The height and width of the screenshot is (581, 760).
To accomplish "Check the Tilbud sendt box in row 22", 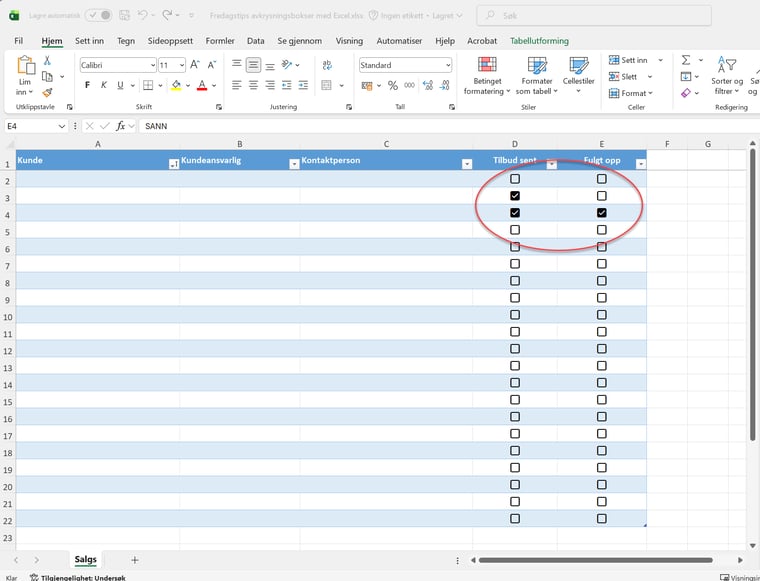I will tap(515, 518).
